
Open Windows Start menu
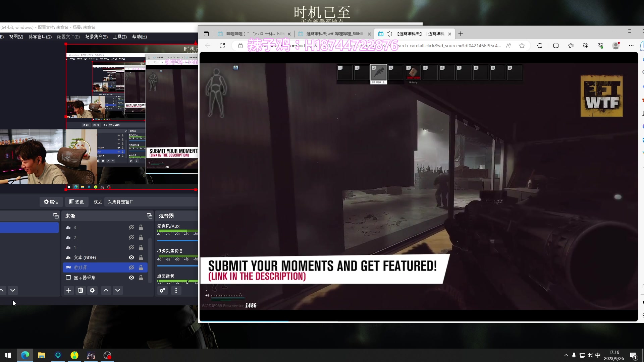8,355
